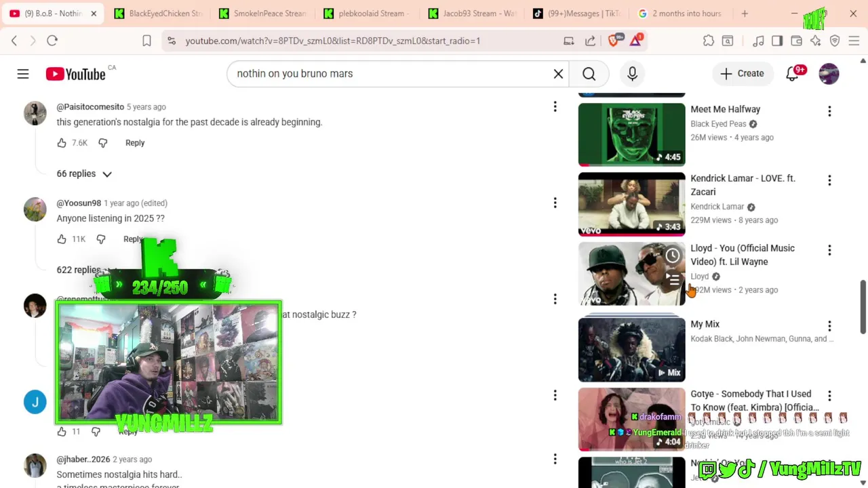The image size is (868, 488).
Task: Open Brave Shields lion icon
Action: point(614,41)
